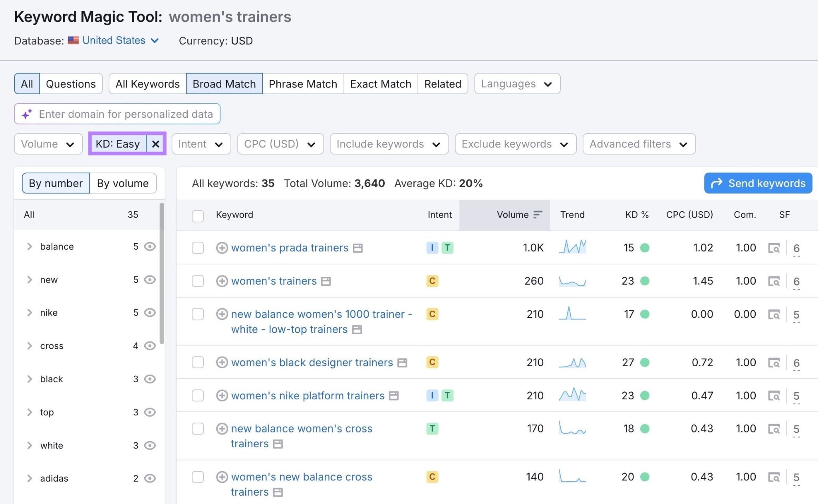Remove the KD: Easy filter
This screenshot has height=504, width=818.
(156, 144)
